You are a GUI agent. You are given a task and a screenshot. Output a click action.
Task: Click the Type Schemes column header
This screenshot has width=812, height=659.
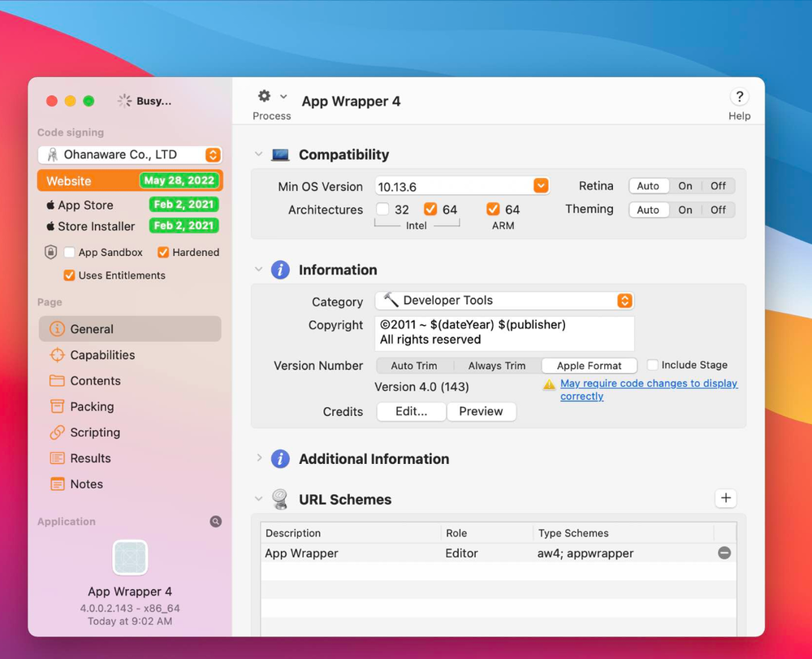point(623,533)
